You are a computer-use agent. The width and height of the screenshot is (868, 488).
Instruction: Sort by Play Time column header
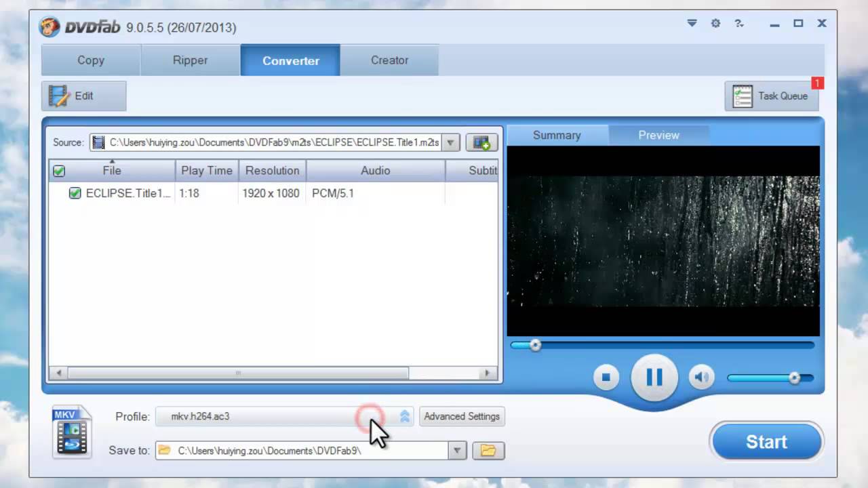(207, 171)
